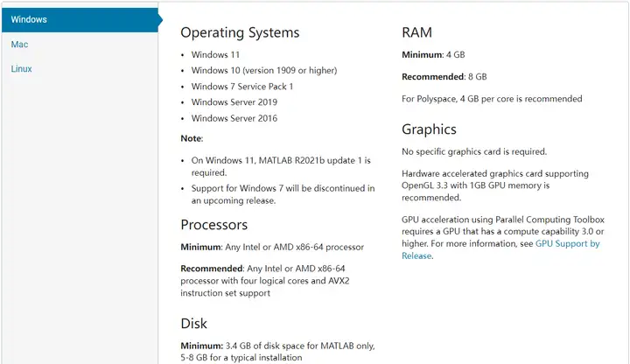Select the Windows Server 2016 item
The width and height of the screenshot is (630, 364).
[234, 118]
